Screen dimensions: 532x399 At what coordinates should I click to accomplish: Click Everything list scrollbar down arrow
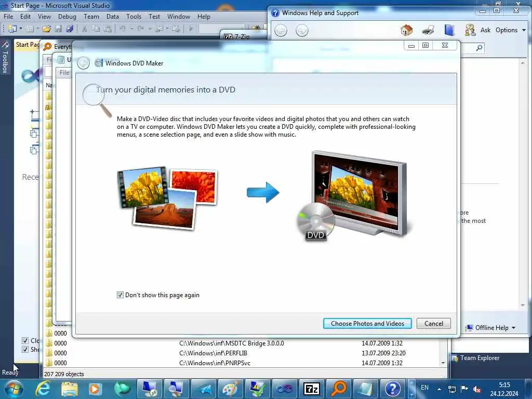tap(443, 363)
